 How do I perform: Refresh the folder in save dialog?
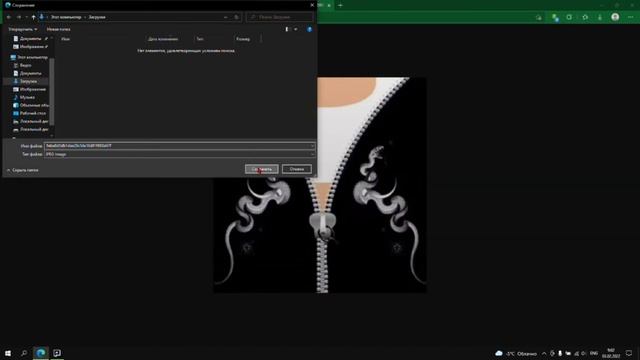(236, 17)
